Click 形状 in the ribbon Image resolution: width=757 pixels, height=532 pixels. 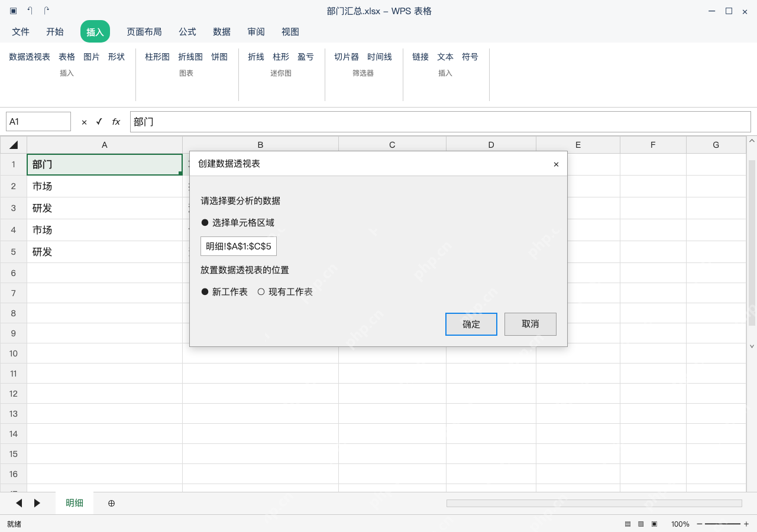point(117,57)
